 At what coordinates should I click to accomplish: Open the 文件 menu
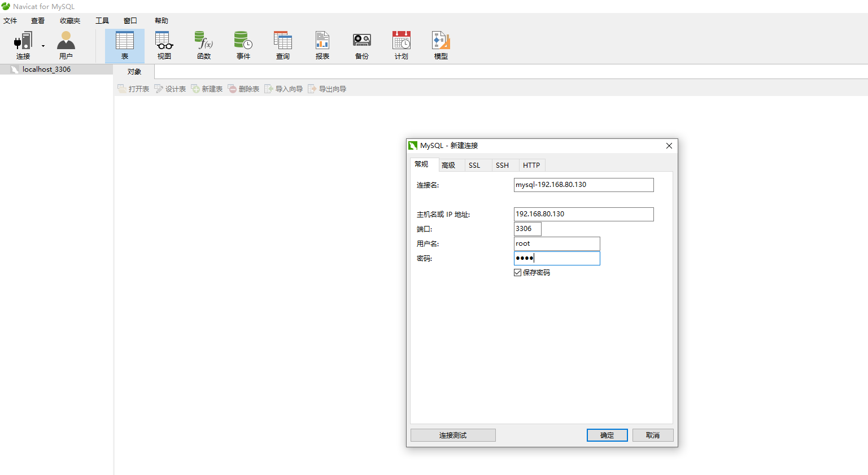click(x=10, y=21)
